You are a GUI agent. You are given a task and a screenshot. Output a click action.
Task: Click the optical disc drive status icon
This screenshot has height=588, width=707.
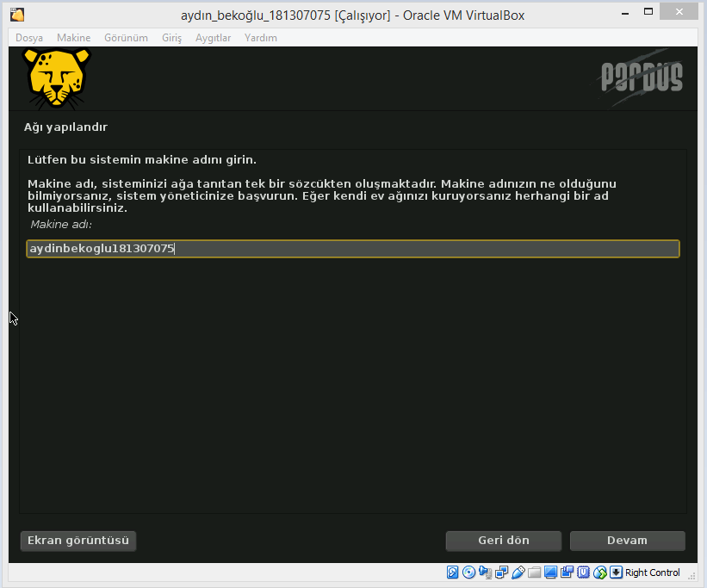469,573
